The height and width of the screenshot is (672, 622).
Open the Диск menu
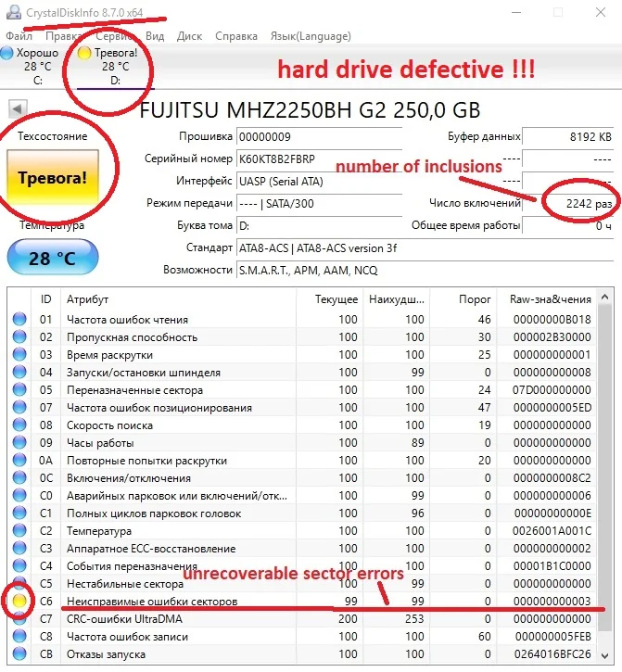tap(189, 36)
